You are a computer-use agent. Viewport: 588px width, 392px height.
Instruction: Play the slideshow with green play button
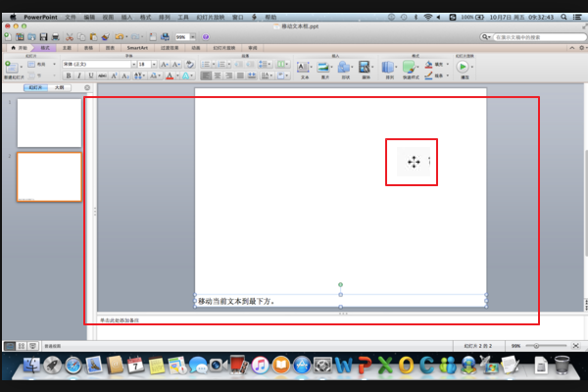tap(463, 67)
